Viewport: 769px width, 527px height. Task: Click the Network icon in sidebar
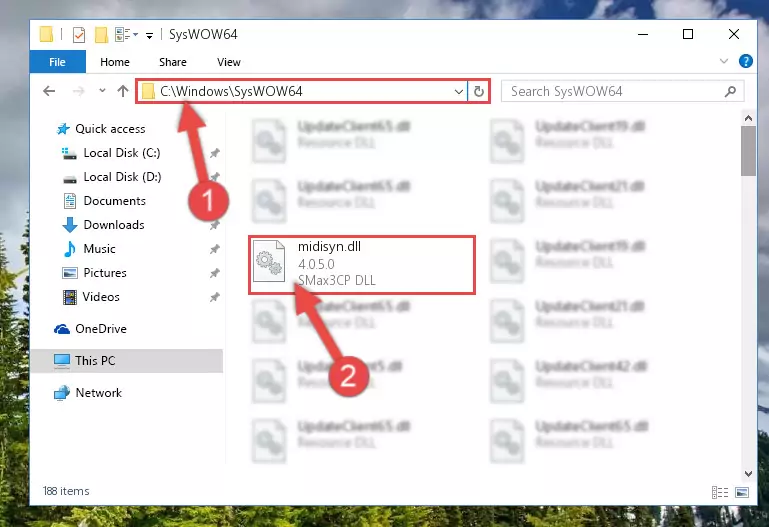[62, 393]
